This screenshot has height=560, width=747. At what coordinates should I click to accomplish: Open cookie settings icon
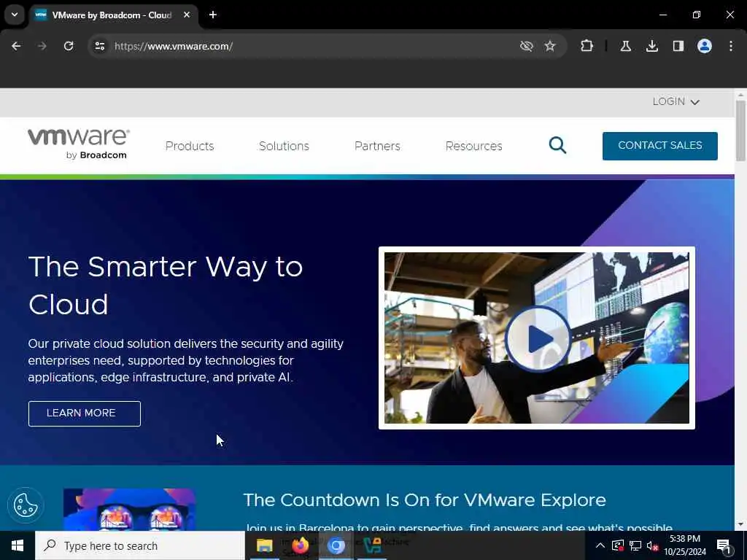point(26,505)
